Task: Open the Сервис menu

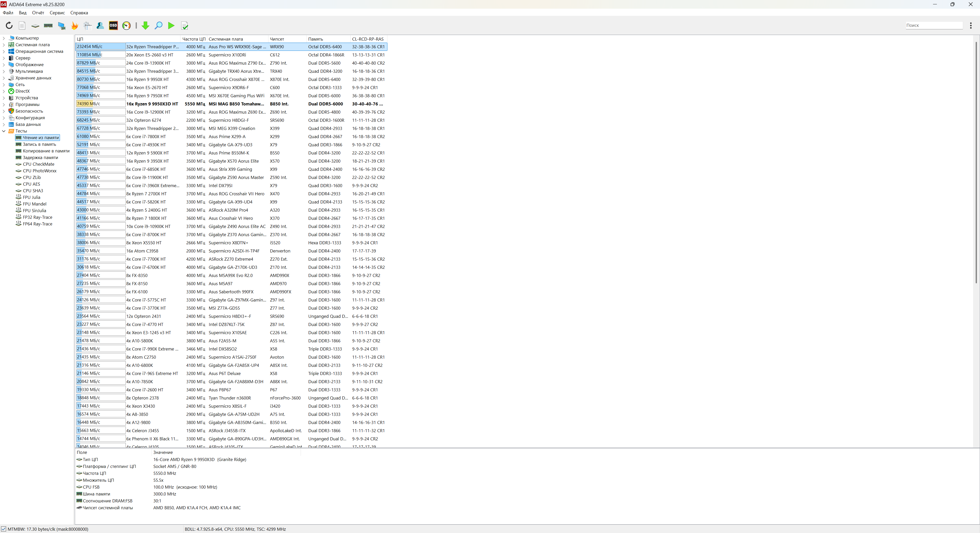Action: coord(57,13)
